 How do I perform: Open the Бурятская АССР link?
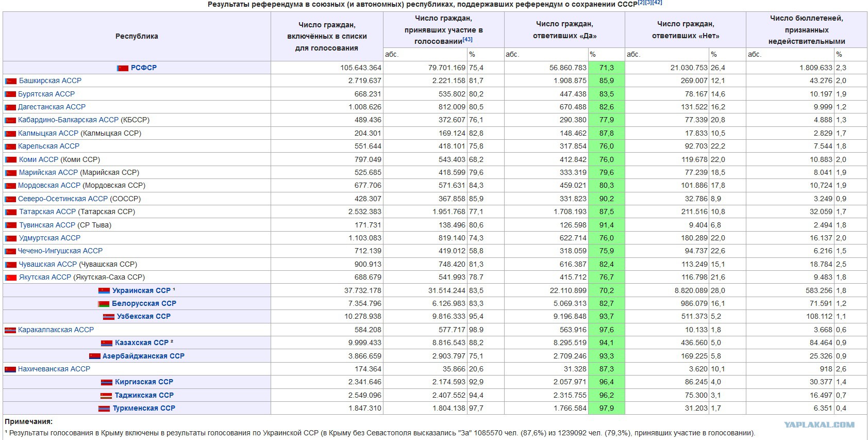[x=46, y=94]
